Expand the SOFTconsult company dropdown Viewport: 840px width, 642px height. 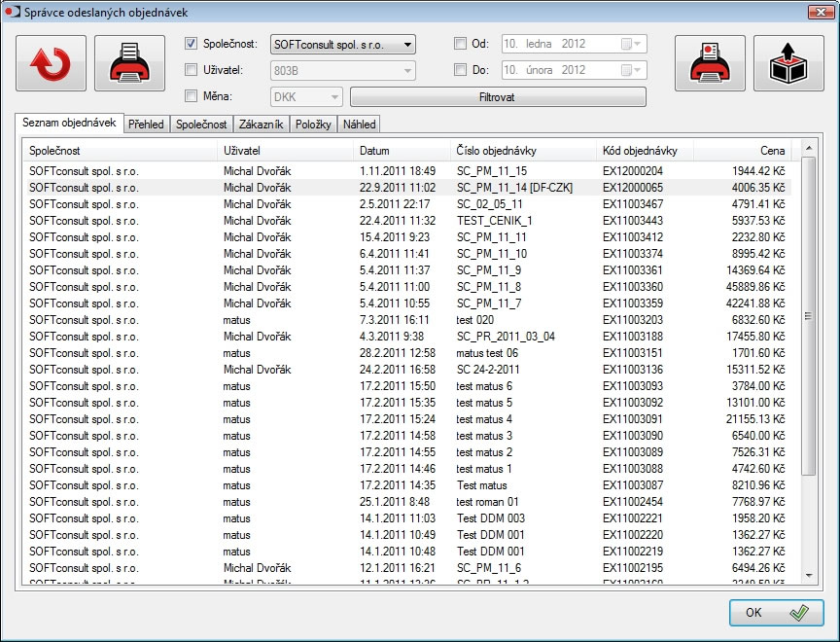pos(407,44)
